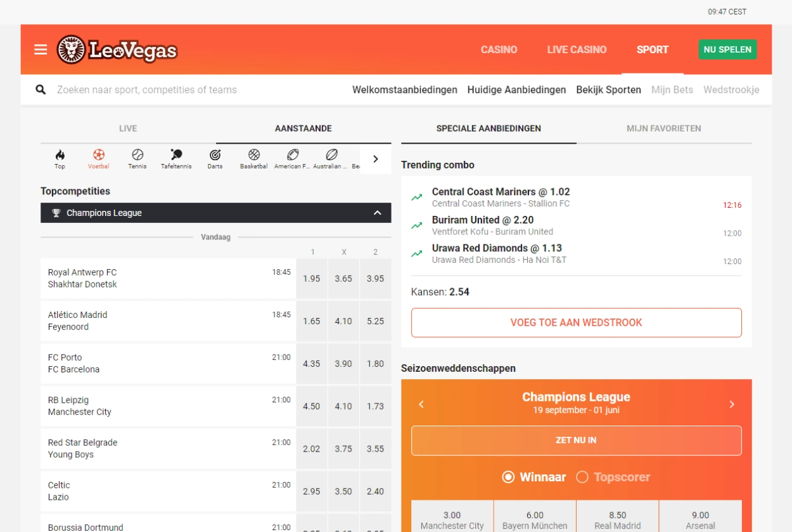This screenshot has width=792, height=532.
Task: Switch to SPECIALE AANBIEDINGEN tab
Action: pos(489,129)
